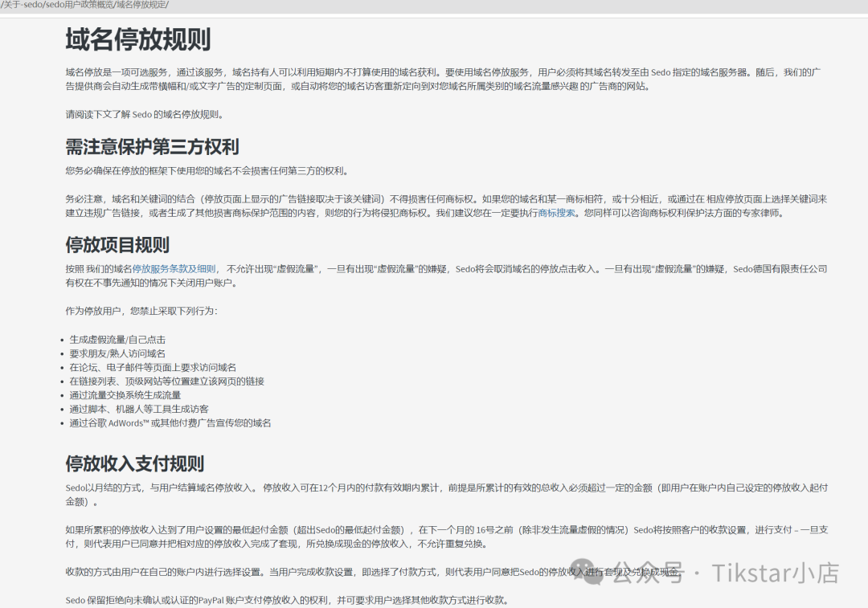Click the 停放收入支付规则 section heading
Screen dimensions: 868x608
134,464
